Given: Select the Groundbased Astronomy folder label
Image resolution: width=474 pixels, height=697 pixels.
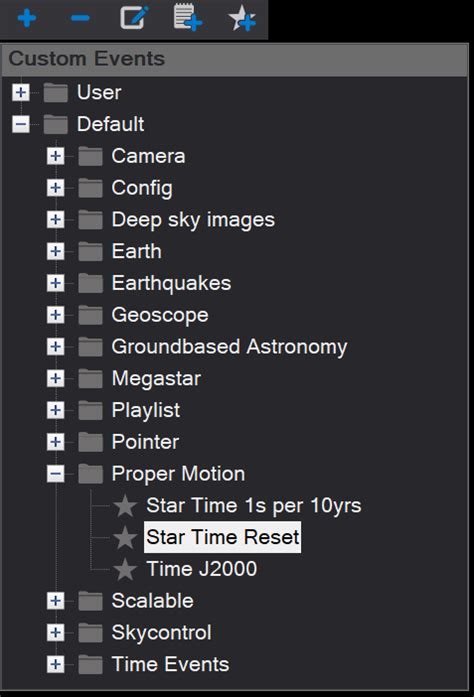Looking at the screenshot, I should click(229, 347).
